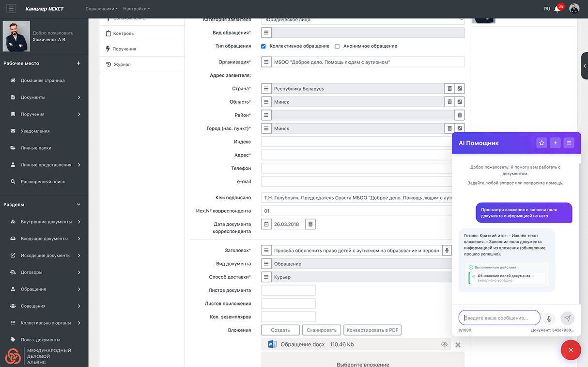Preview Обращение.docx with the eye icon
Image resolution: width=588 pixels, height=367 pixels.
[444, 344]
